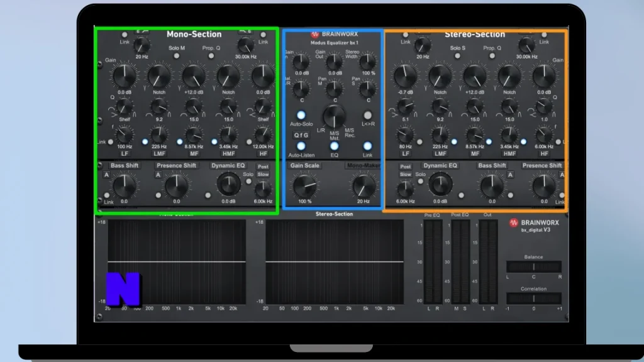Click the Stereo LF frequency knob at 80 Hz
Viewport: 644px width, 362px height.
(406, 134)
